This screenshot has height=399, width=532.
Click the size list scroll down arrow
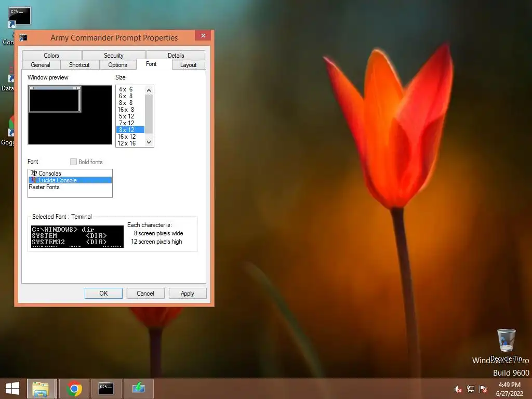point(149,142)
